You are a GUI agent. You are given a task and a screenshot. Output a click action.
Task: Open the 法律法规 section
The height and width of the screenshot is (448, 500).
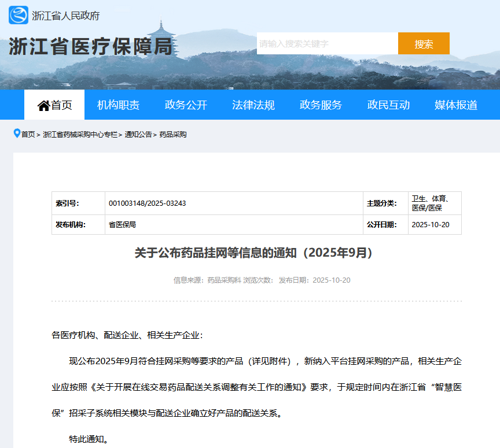253,105
